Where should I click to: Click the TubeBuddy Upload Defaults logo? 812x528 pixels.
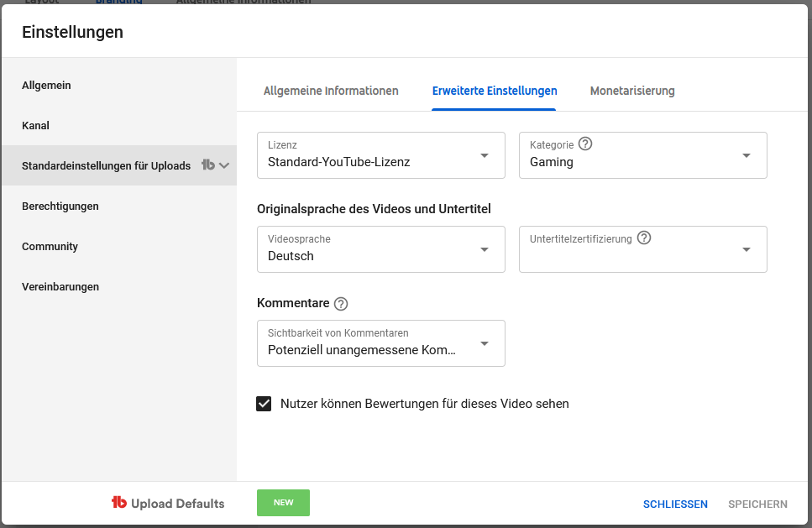click(x=168, y=504)
